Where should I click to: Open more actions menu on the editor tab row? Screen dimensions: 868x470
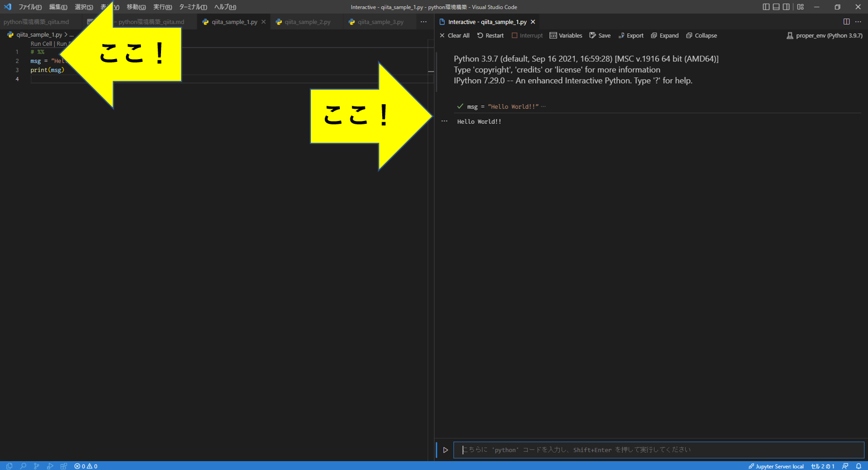pyautogui.click(x=423, y=21)
